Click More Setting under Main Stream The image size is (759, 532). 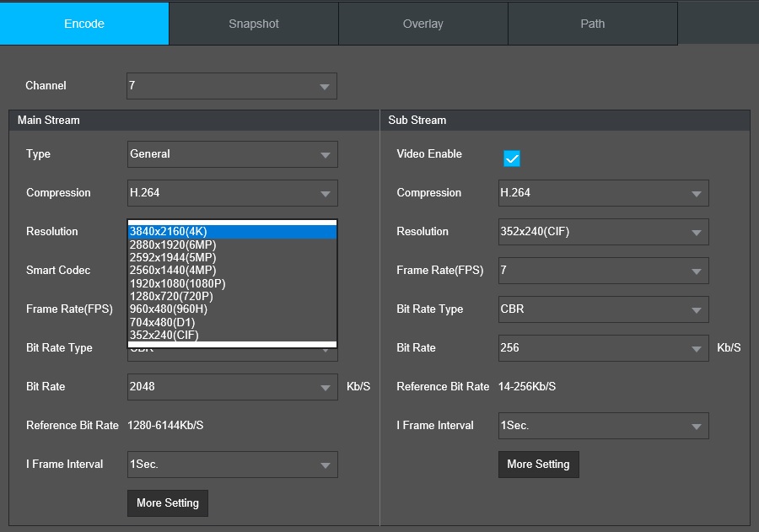(x=168, y=503)
